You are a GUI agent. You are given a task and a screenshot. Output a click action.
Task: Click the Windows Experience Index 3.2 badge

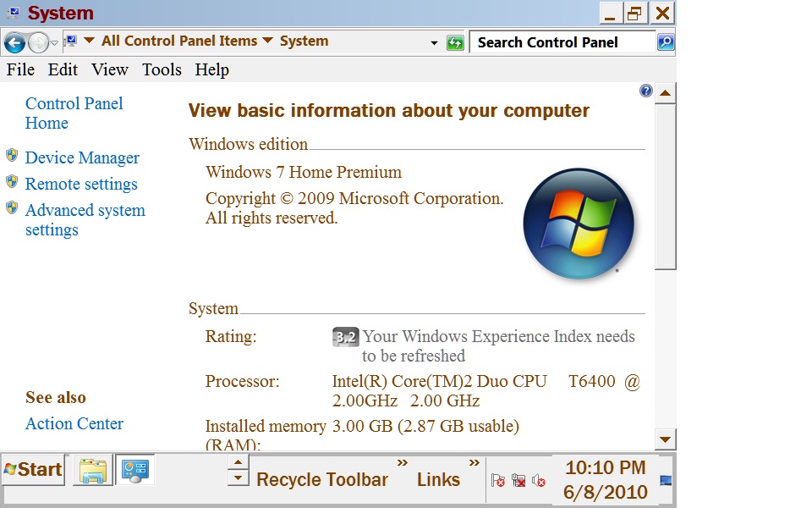(345, 337)
